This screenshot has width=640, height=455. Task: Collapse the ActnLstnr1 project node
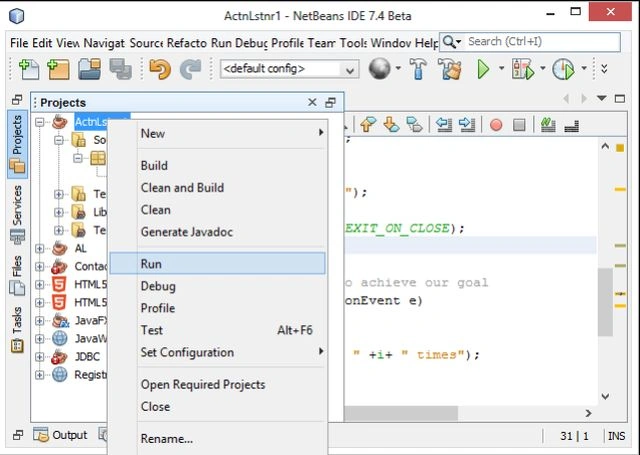[x=40, y=122]
